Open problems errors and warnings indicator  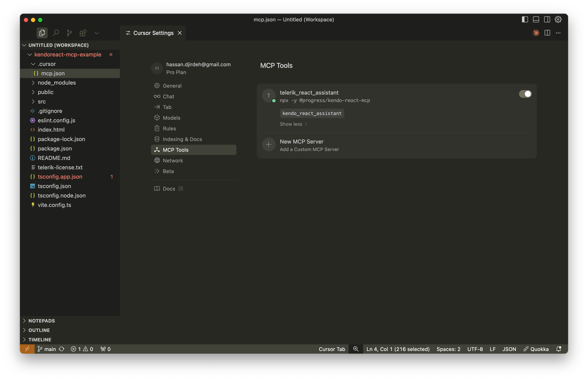coord(82,349)
